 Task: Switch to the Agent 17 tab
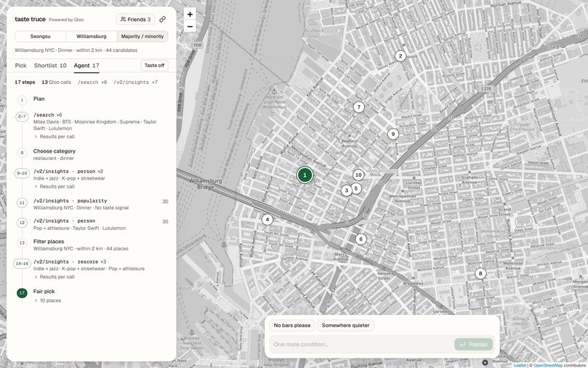click(87, 65)
